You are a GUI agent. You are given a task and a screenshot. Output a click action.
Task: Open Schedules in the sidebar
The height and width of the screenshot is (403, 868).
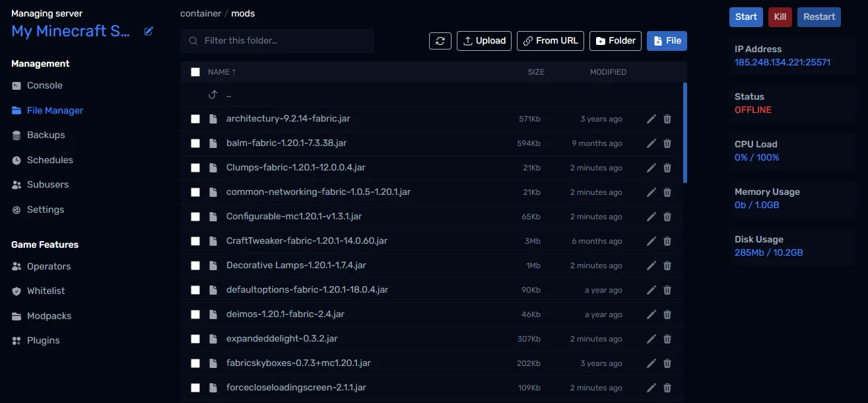coord(42,160)
